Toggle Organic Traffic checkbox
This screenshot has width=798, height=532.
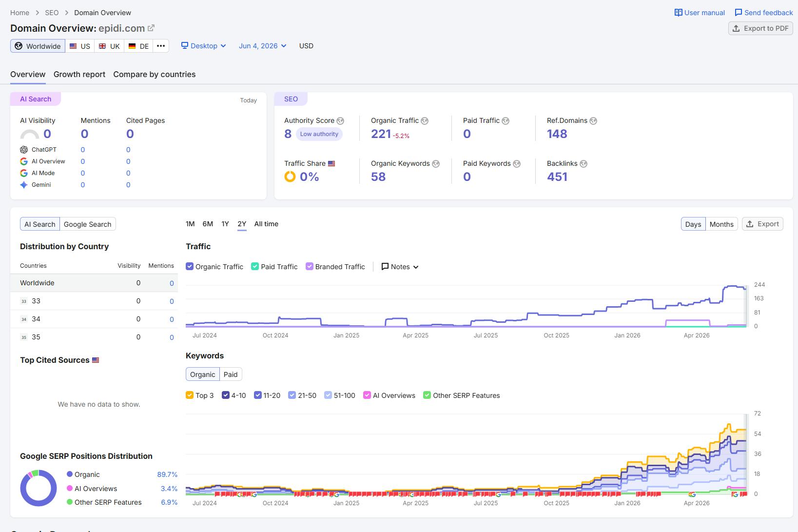click(x=190, y=266)
